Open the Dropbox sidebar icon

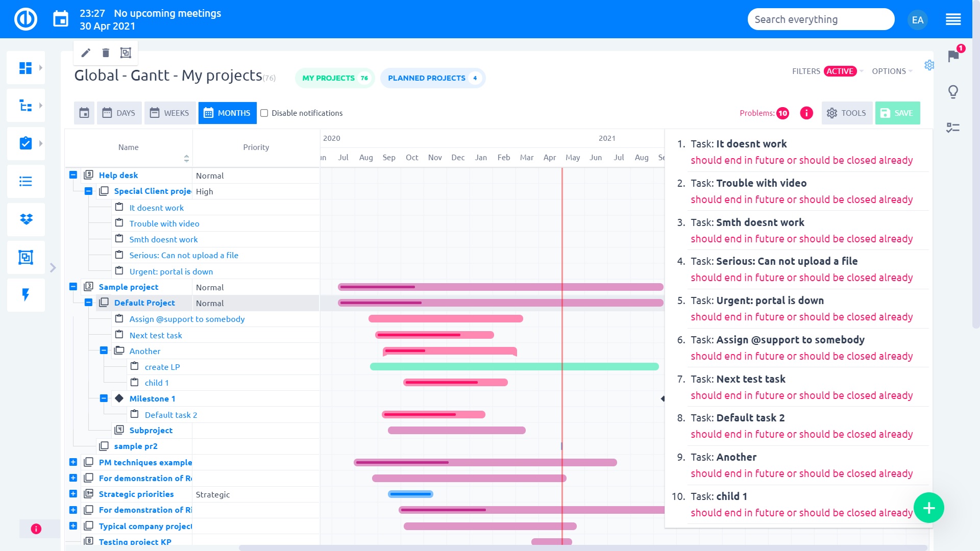click(26, 219)
